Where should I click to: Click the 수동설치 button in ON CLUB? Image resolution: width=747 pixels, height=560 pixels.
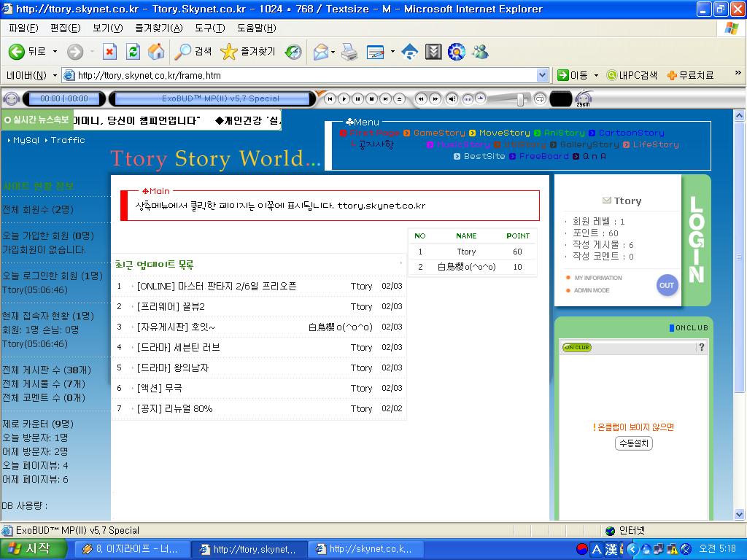633,443
